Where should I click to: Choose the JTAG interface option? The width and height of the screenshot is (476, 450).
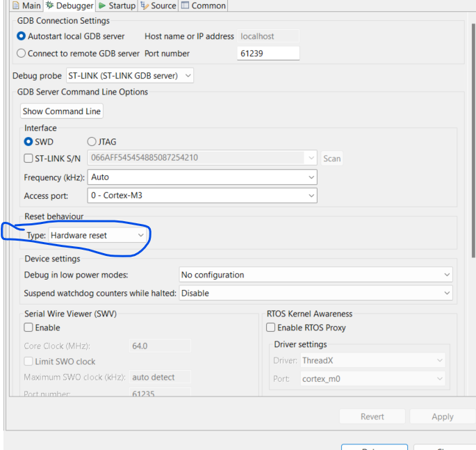[92, 141]
